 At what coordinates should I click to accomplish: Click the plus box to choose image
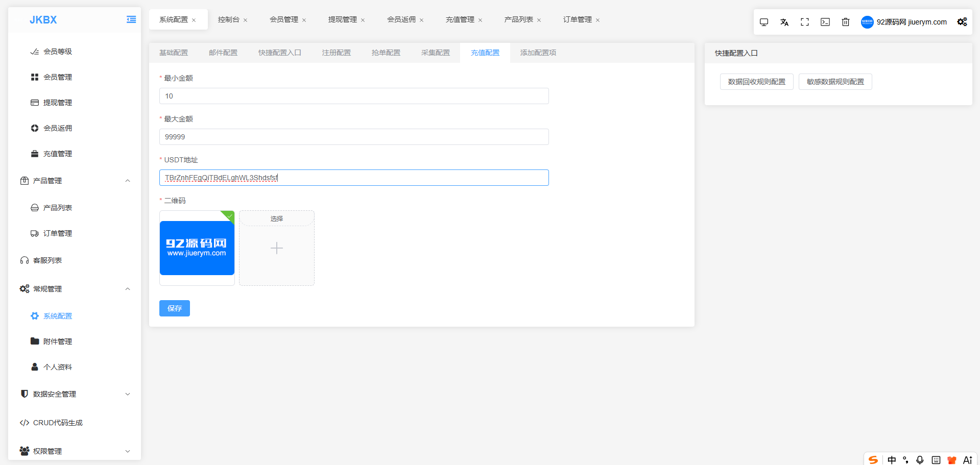(277, 248)
